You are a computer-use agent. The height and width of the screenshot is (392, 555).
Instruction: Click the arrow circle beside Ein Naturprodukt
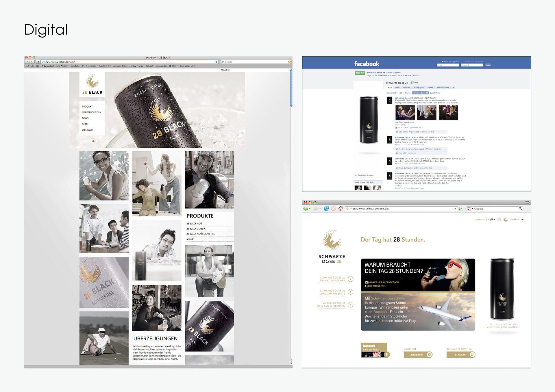351,279
